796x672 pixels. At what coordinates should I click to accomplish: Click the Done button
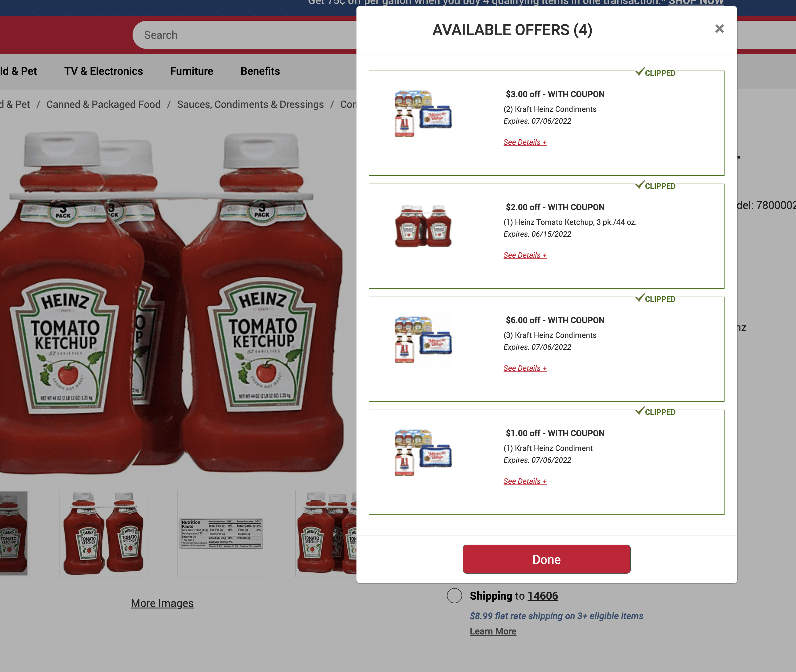(x=546, y=559)
